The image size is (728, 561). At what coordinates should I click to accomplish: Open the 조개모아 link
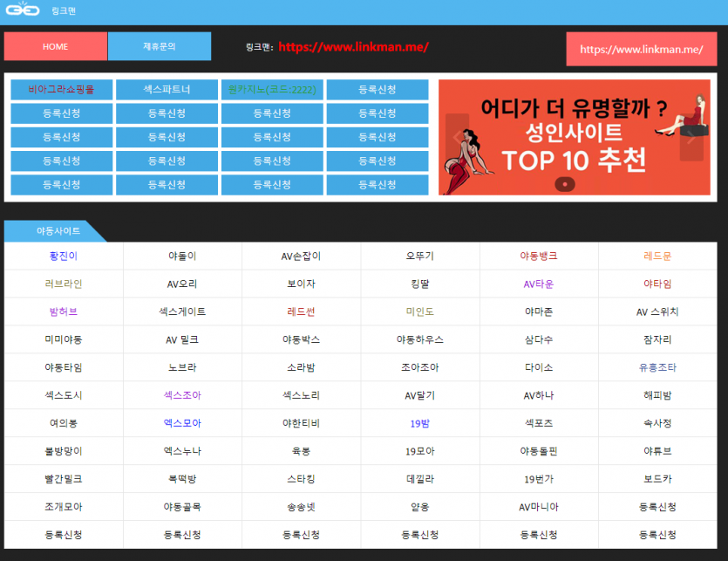point(64,507)
